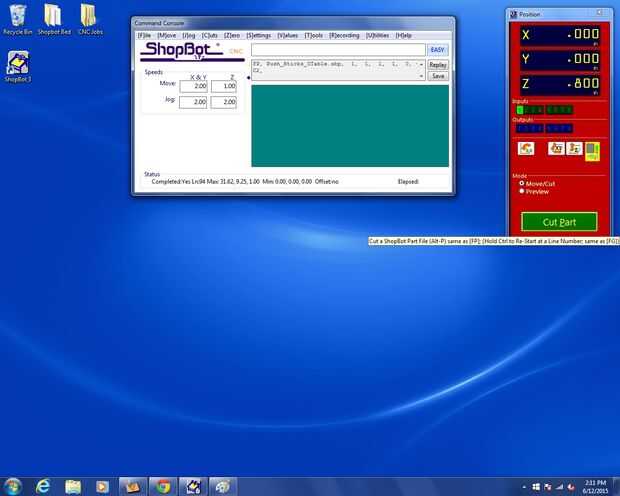Open the [U]tilities menu
This screenshot has width=620, height=496.
(x=378, y=36)
